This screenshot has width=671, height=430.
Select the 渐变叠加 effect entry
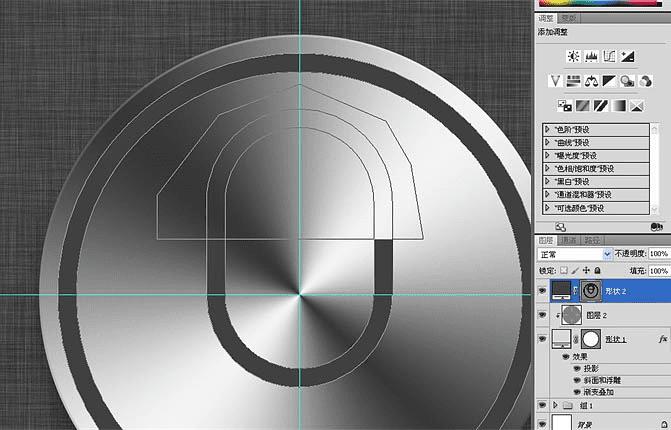(598, 392)
